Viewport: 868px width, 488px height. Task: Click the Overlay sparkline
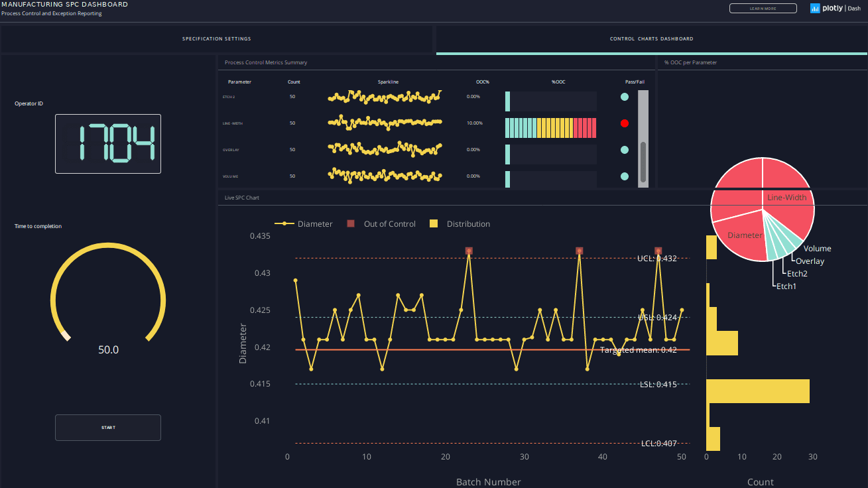(x=385, y=149)
